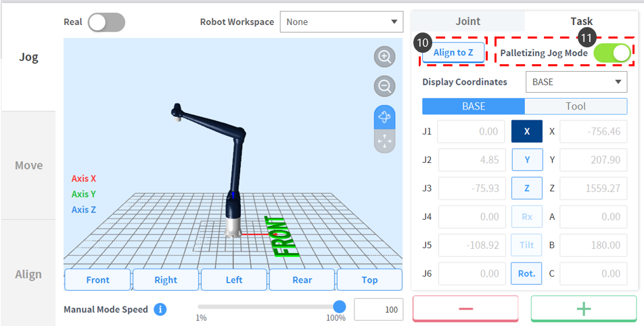Click the zoom in magnifier icon
This screenshot has height=326, width=644.
[385, 57]
